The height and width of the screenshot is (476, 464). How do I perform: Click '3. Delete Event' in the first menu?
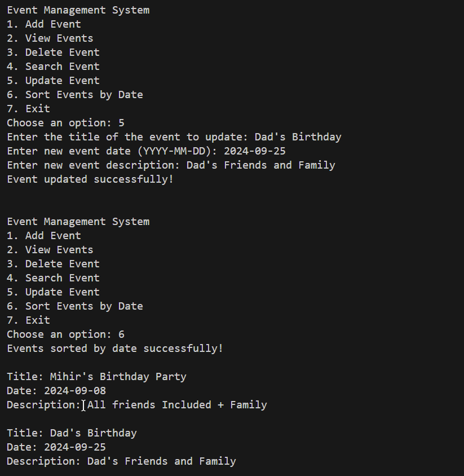[x=53, y=52]
